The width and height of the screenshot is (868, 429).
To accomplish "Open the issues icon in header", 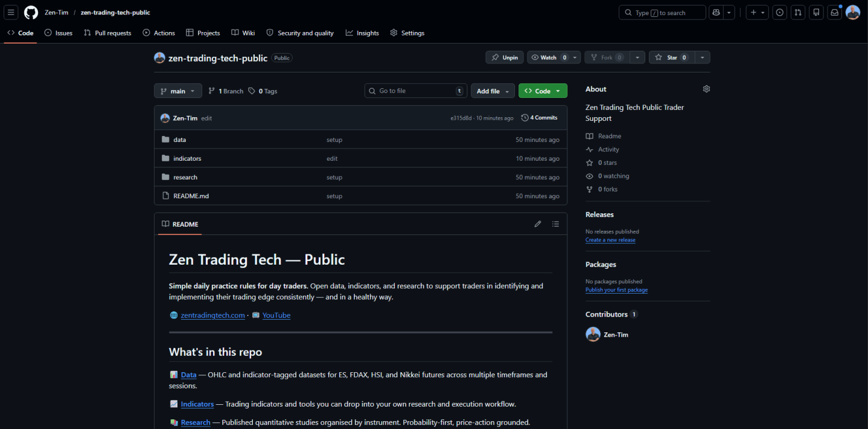I will (x=780, y=13).
